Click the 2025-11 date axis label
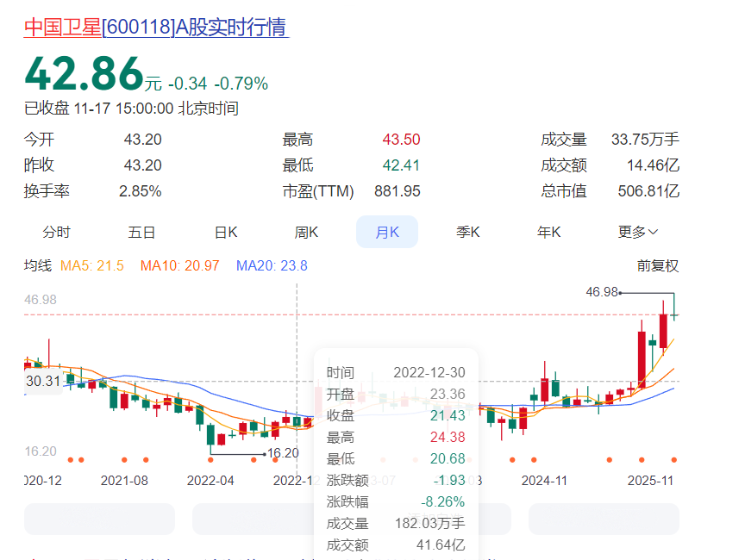Image resolution: width=745 pixels, height=560 pixels. click(650, 481)
